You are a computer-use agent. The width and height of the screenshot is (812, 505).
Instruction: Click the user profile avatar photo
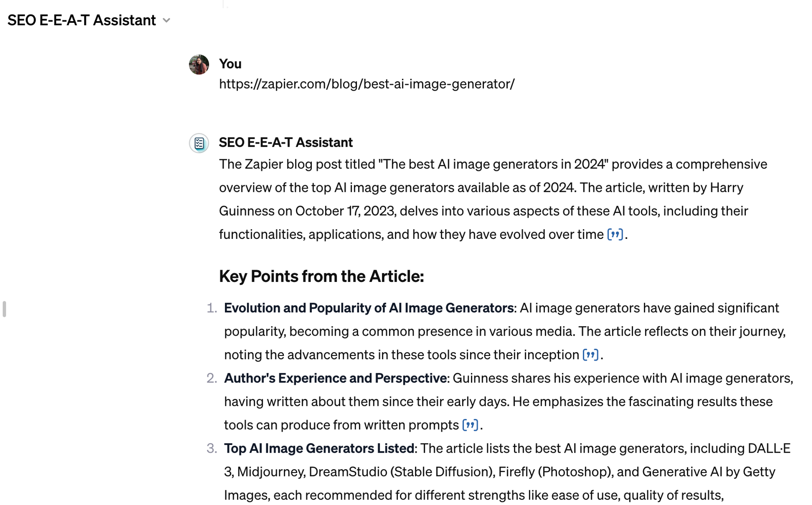[199, 65]
